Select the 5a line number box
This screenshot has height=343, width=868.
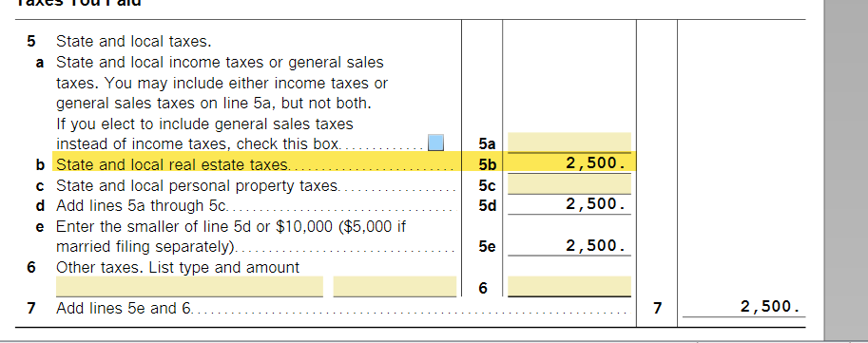487,144
